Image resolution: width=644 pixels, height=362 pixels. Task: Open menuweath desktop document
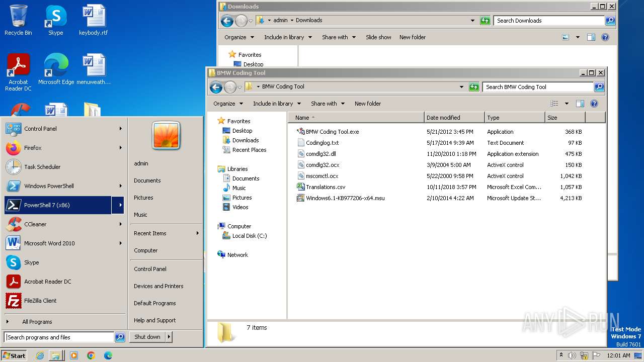[x=94, y=69]
